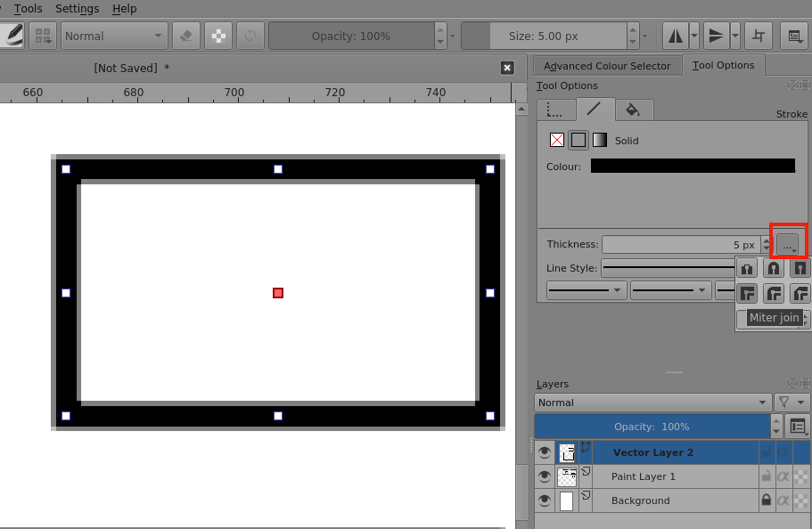This screenshot has width=812, height=529.
Task: Choose the miter join icon
Action: (x=747, y=293)
